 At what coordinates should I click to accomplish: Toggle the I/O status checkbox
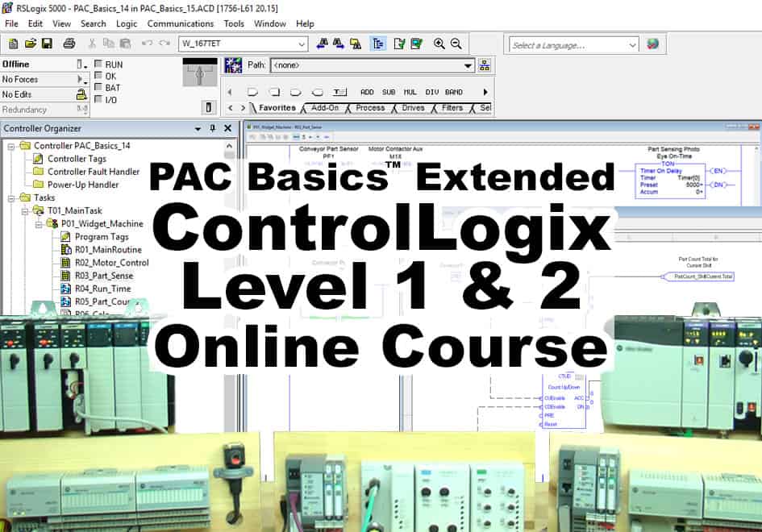tap(98, 100)
